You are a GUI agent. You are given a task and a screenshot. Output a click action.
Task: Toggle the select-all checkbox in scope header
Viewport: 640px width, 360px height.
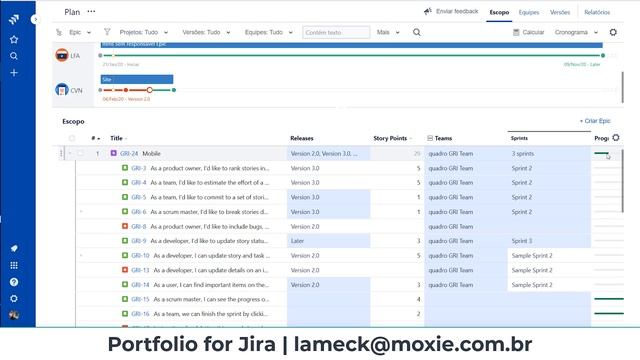72,138
